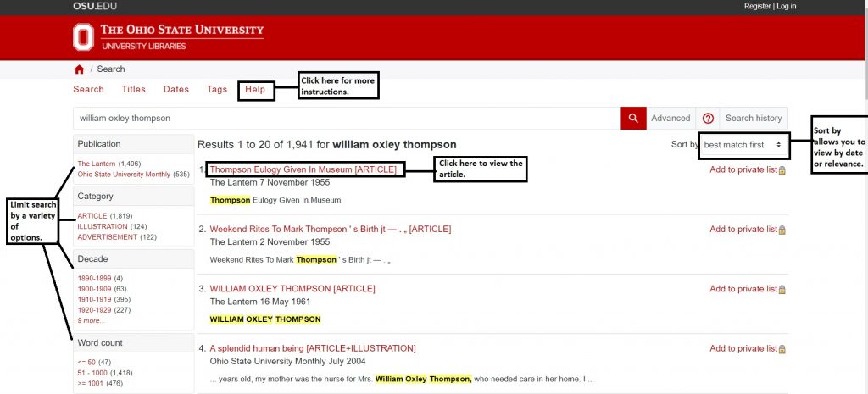Click the 'Results 1 to 20 of 1,941' heading
The image size is (868, 394).
point(326,145)
